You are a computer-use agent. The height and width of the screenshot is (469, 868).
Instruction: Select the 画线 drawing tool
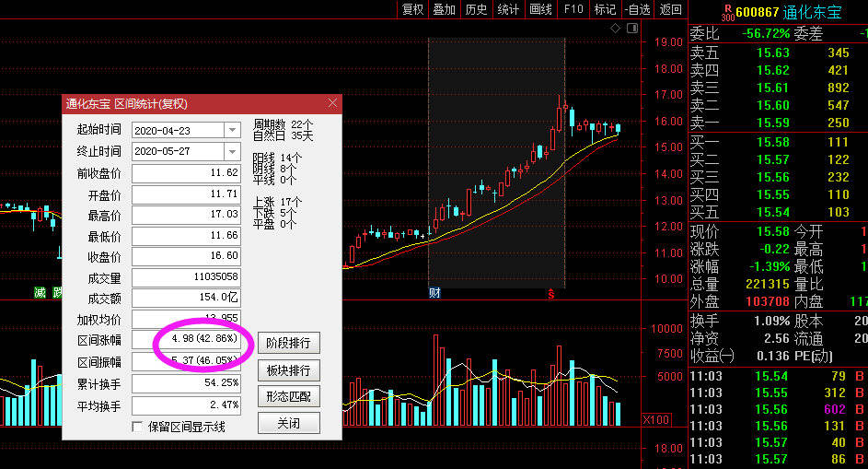540,9
